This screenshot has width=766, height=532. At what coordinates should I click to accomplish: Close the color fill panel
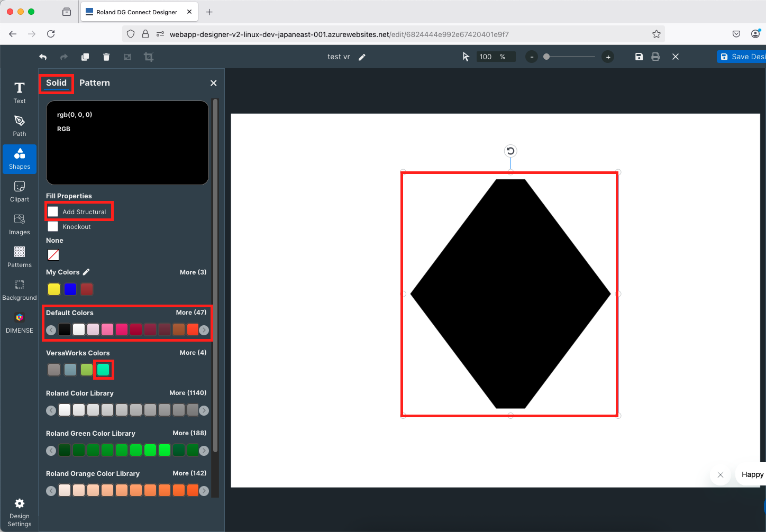214,83
